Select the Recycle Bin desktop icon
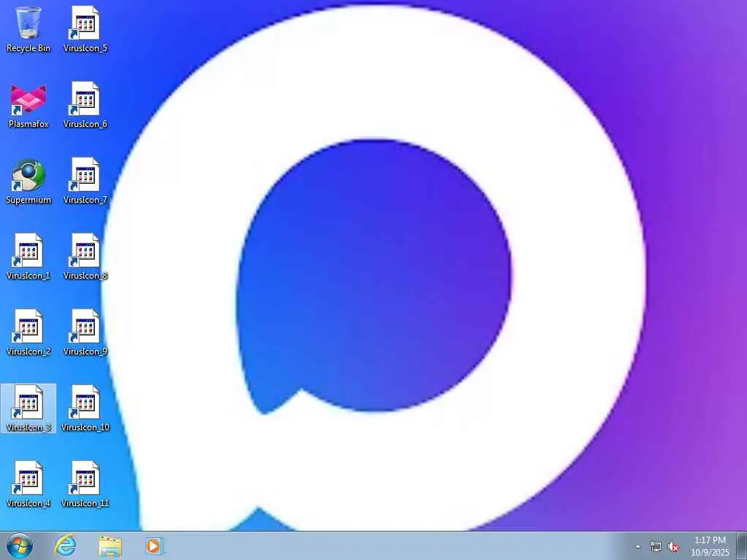This screenshot has height=560, width=747. point(28,29)
